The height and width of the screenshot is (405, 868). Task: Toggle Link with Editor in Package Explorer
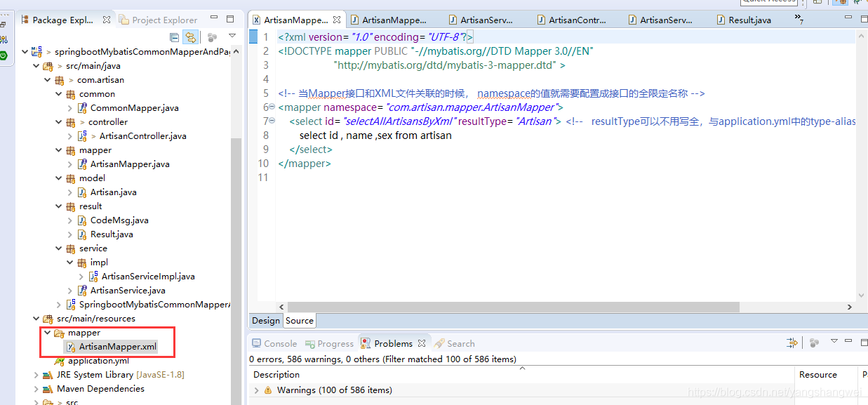click(191, 36)
